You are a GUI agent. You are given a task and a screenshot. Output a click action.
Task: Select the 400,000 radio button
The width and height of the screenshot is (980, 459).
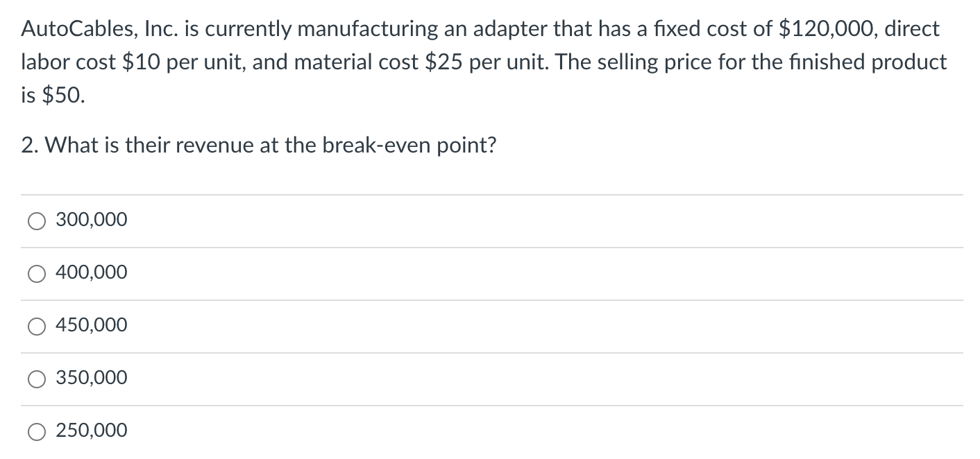point(36,274)
